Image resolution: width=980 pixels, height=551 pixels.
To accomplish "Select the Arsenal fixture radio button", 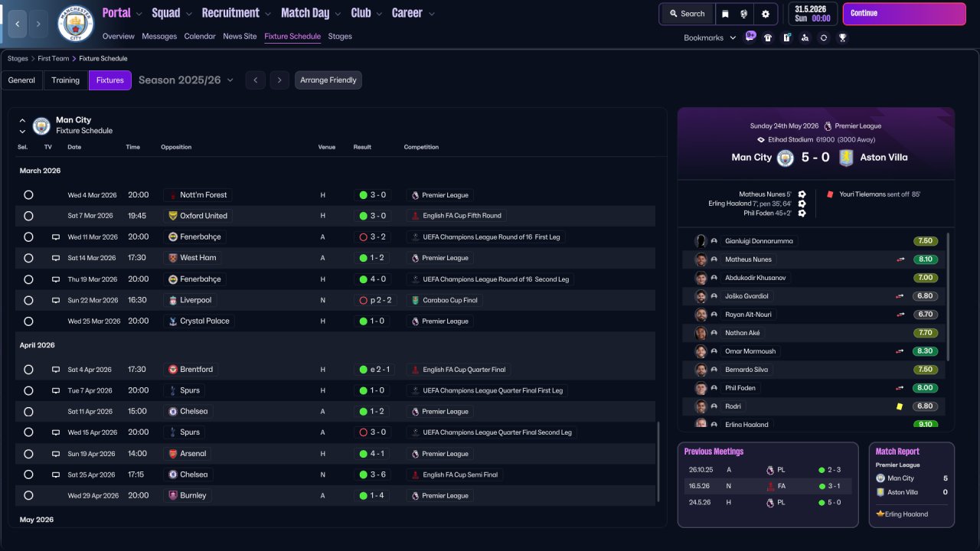I will [28, 454].
